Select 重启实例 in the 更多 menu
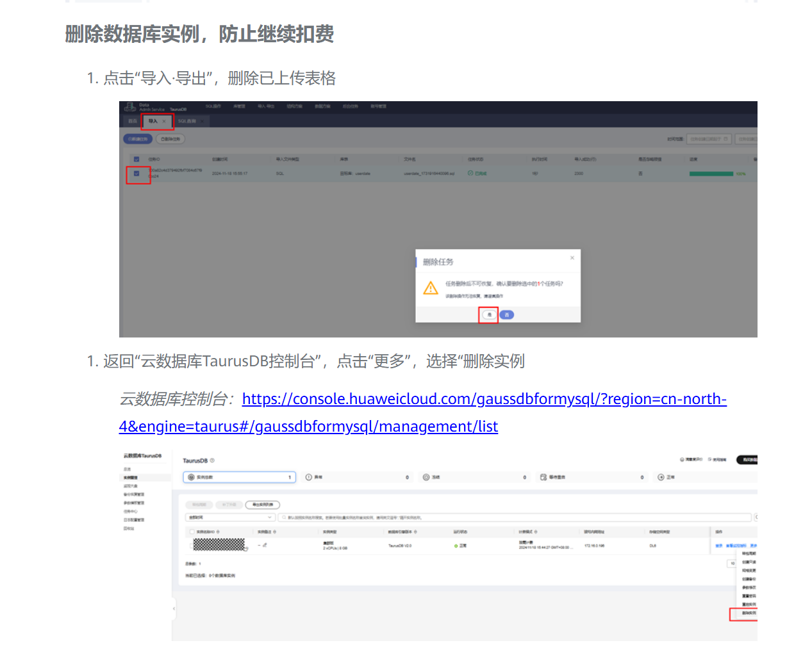 [x=749, y=605]
